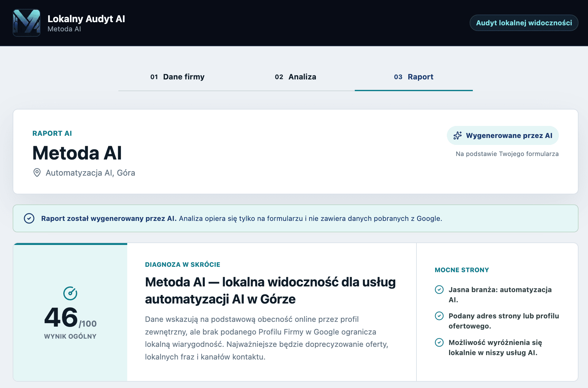Click the Raport został wygenerowany przez AI text
The height and width of the screenshot is (388, 588).
point(109,218)
